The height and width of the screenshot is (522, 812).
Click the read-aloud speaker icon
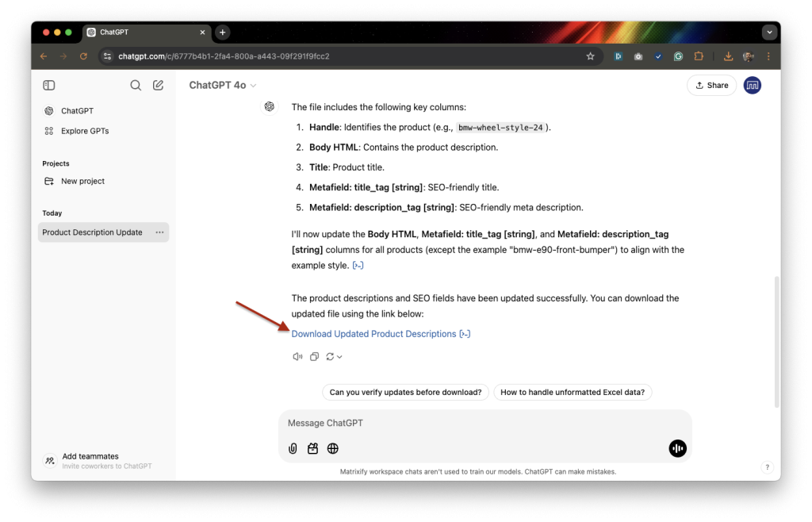pyautogui.click(x=297, y=356)
